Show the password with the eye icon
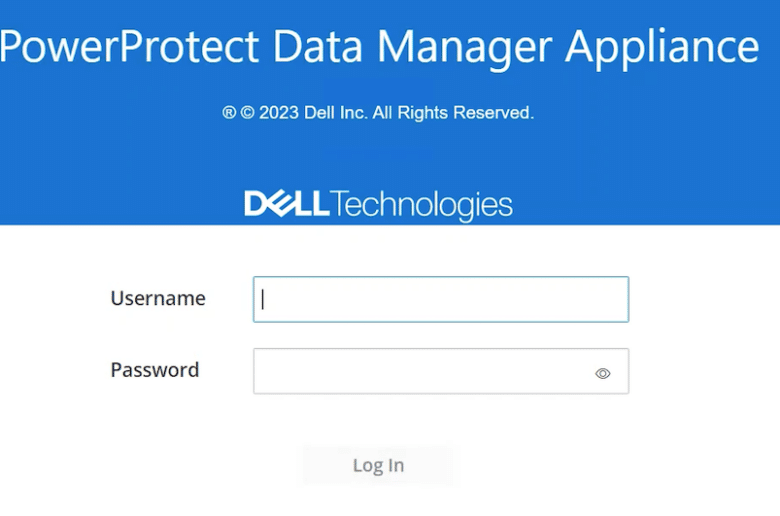The image size is (780, 516). point(602,373)
